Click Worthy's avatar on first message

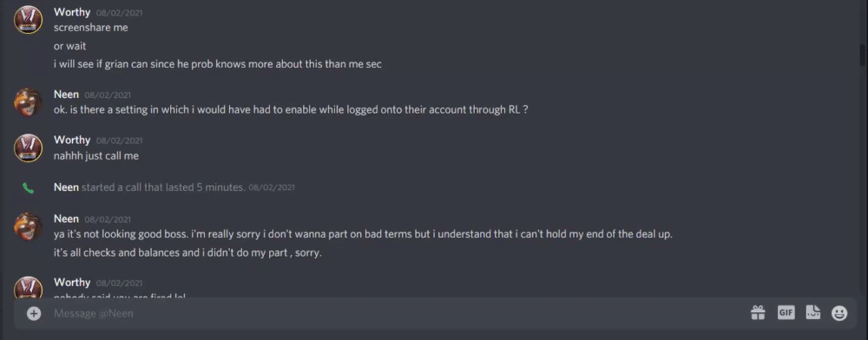click(29, 20)
